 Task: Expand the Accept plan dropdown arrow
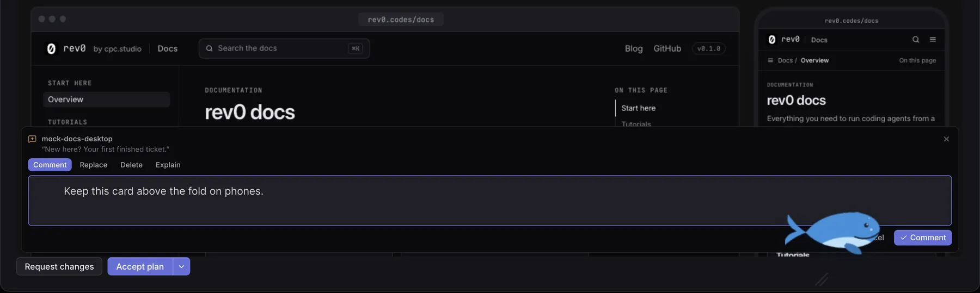point(181,266)
